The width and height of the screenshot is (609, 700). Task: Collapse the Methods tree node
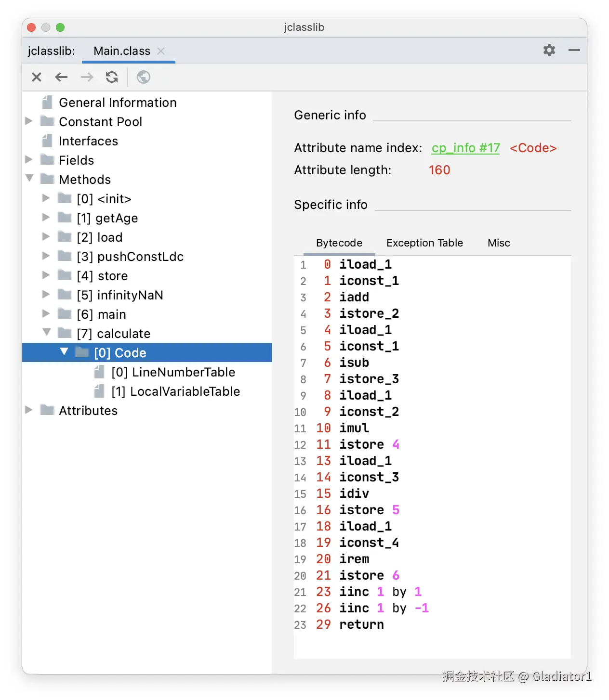pos(29,179)
